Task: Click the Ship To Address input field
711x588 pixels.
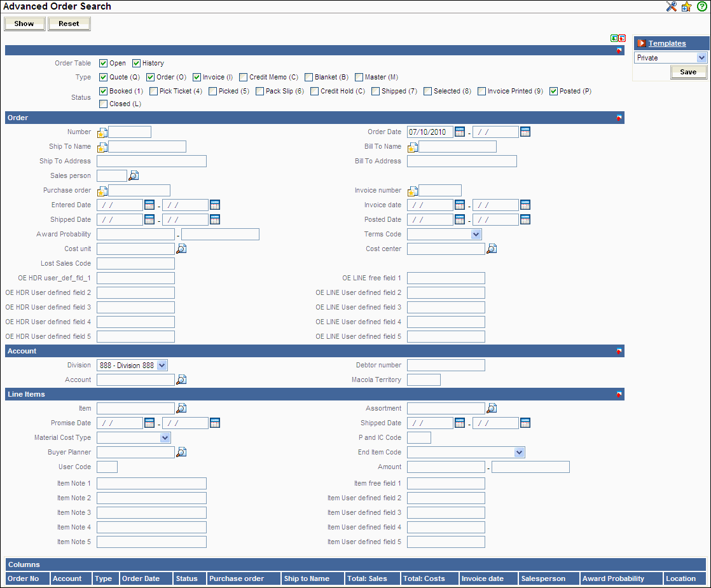Action: [151, 161]
